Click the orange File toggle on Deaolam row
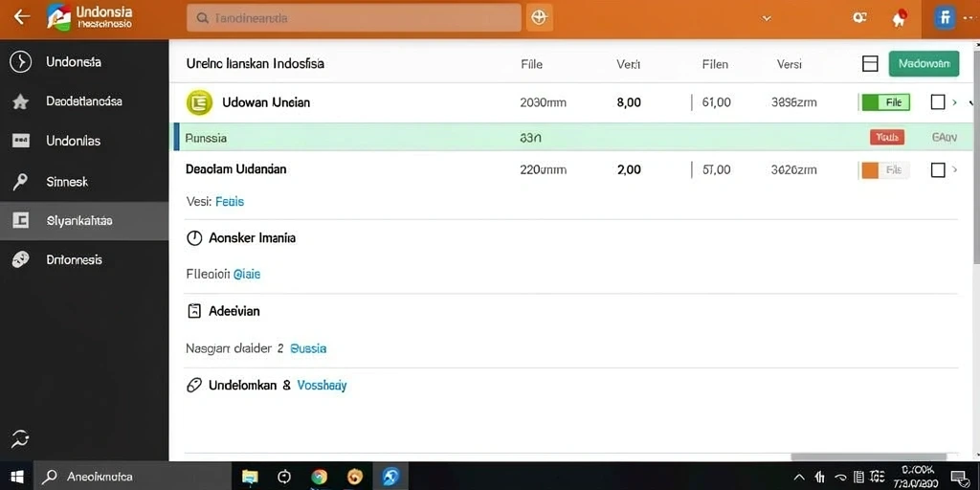980x490 pixels. coord(885,169)
